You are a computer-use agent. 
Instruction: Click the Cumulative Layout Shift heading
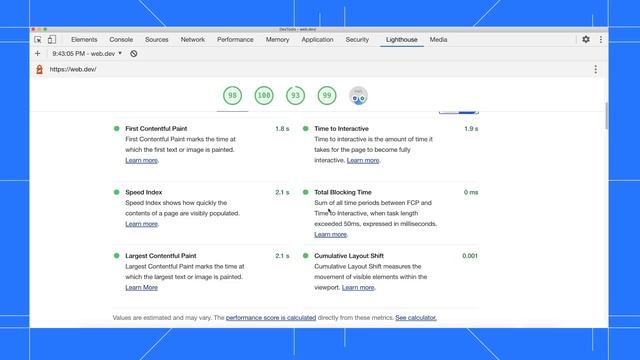(349, 256)
